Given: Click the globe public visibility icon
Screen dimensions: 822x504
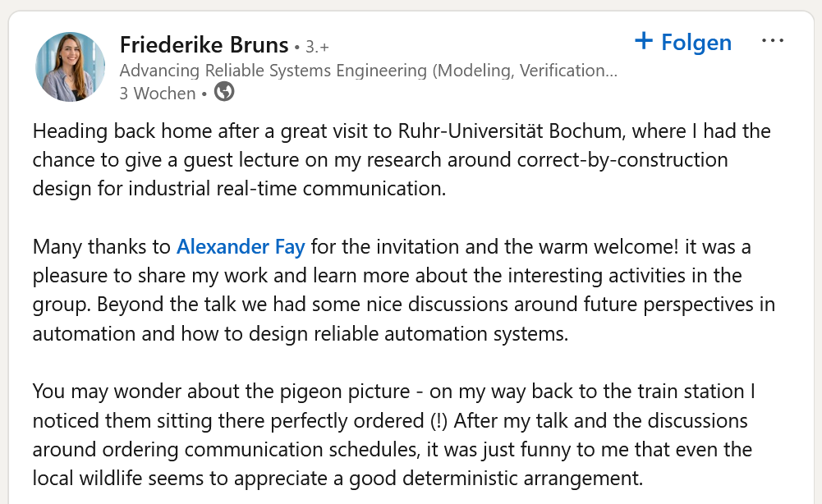Looking at the screenshot, I should (x=224, y=92).
